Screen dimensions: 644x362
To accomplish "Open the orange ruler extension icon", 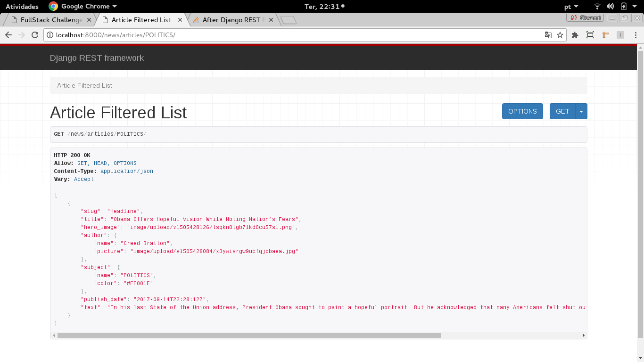I will click(605, 35).
